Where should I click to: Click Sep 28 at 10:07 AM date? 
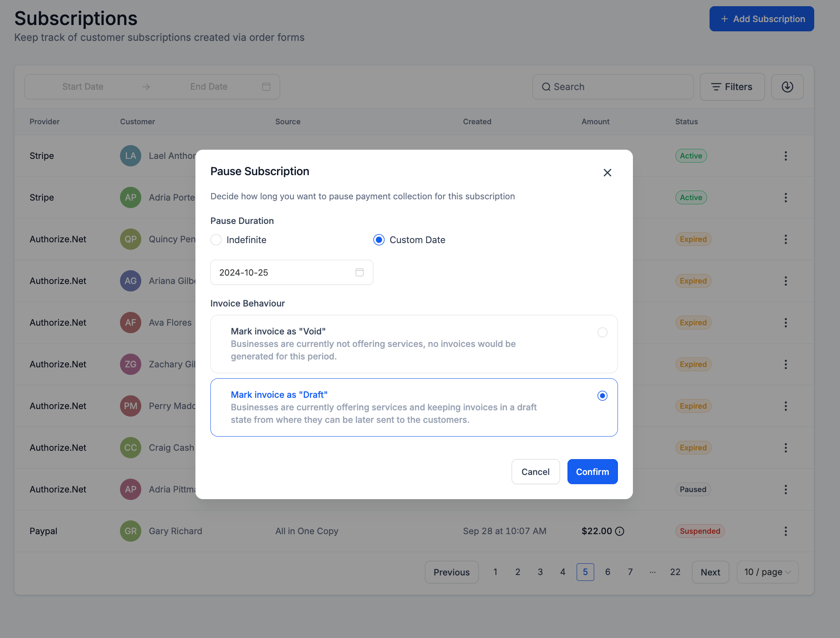point(505,531)
